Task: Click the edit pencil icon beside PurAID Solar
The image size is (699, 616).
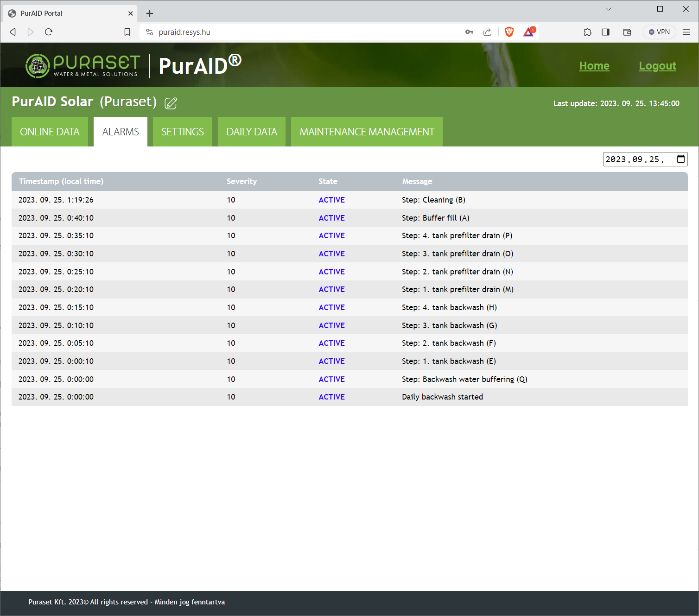Action: coord(171,103)
